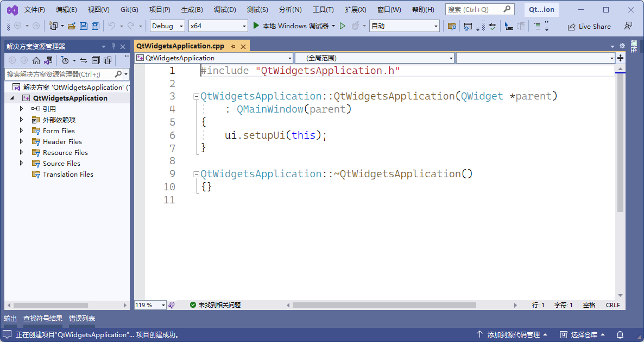Click the Collapse All icon in Solution Explorer
This screenshot has width=644, height=342.
(x=95, y=61)
